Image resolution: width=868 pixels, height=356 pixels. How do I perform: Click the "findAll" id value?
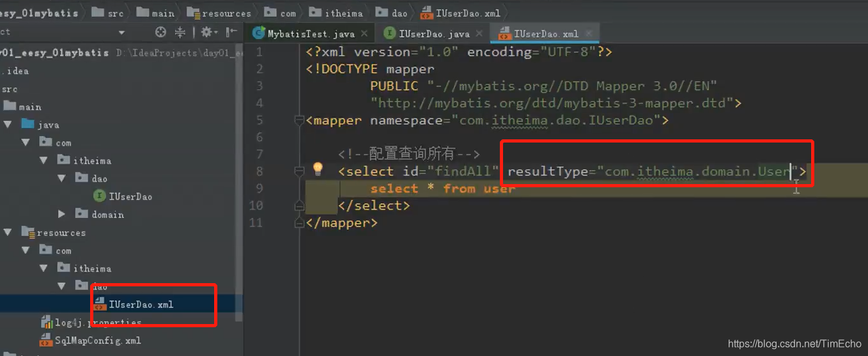click(x=463, y=171)
